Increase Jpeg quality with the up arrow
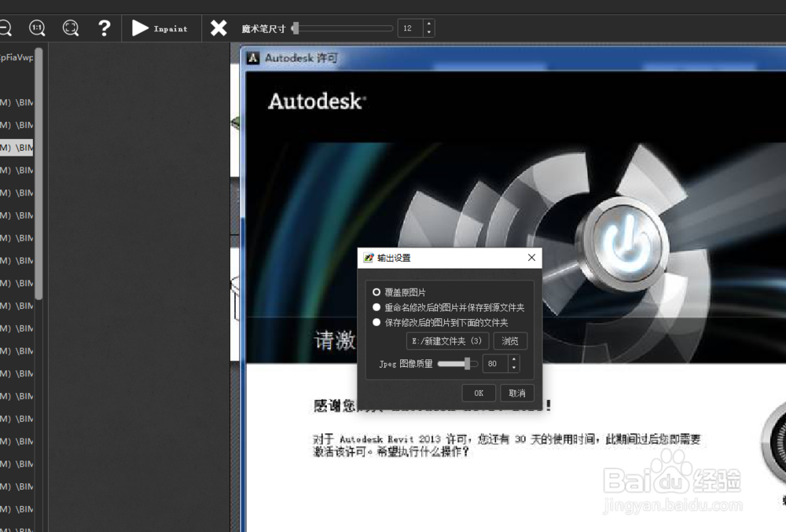Image resolution: width=786 pixels, height=532 pixels. (x=514, y=359)
